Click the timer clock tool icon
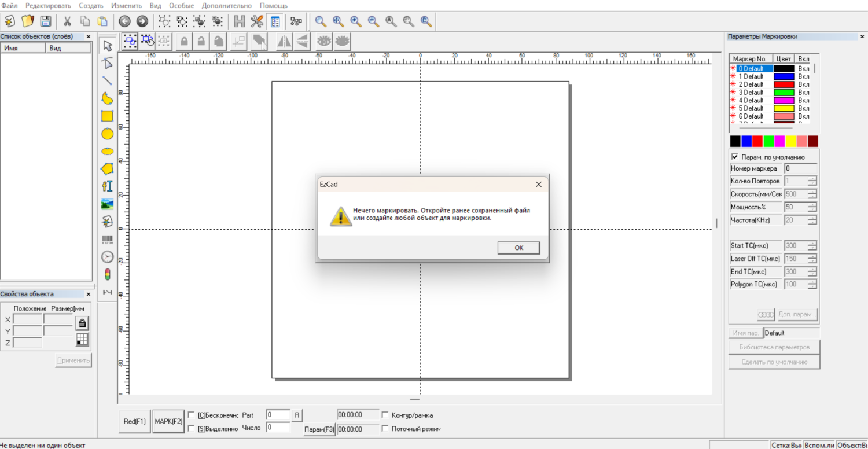The width and height of the screenshot is (868, 449). click(x=107, y=257)
